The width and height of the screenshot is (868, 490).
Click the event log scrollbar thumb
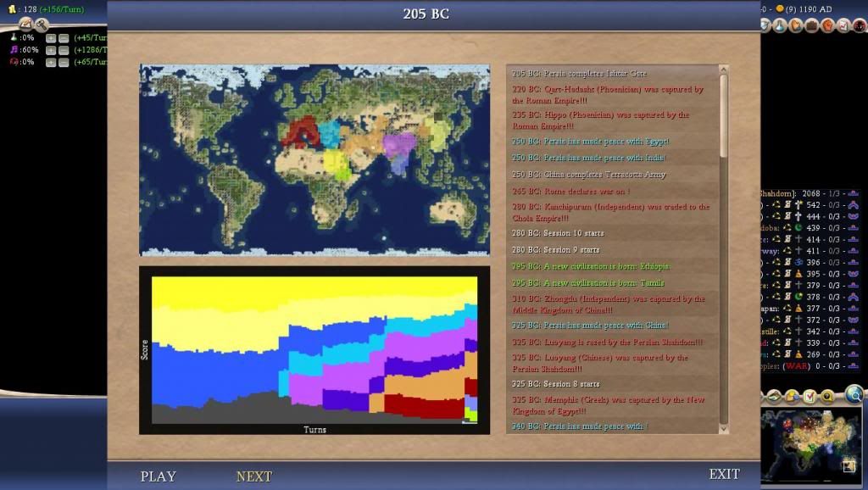(723, 116)
